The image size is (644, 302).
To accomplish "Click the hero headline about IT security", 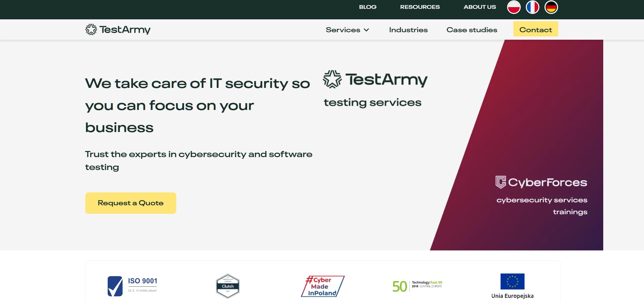I will coord(197,106).
